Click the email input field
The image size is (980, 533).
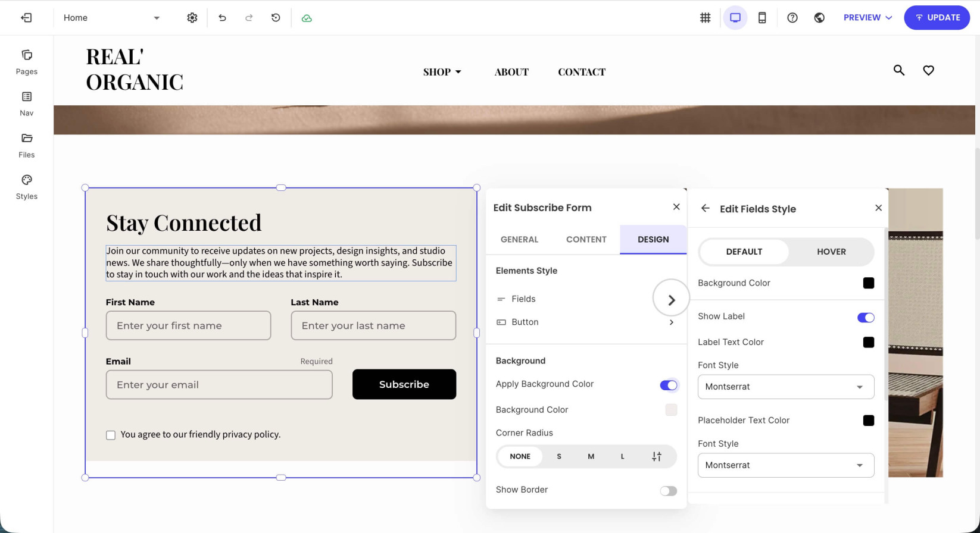pos(219,385)
